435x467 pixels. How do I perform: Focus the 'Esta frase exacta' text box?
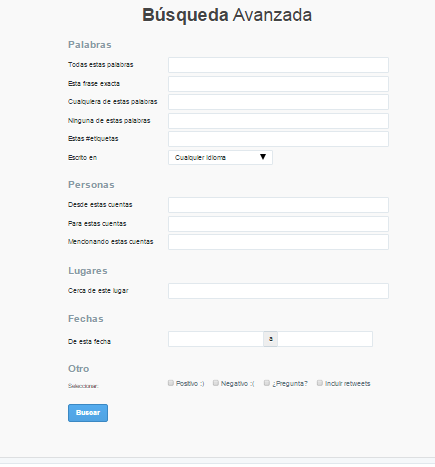point(278,84)
